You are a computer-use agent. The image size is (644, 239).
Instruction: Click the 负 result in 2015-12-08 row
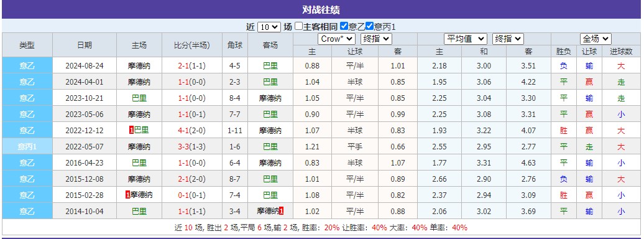563,179
